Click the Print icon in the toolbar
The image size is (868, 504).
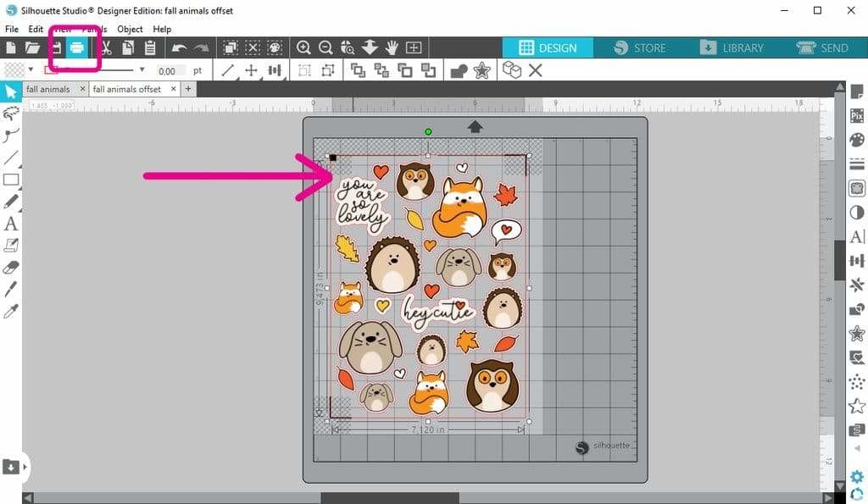(x=76, y=48)
